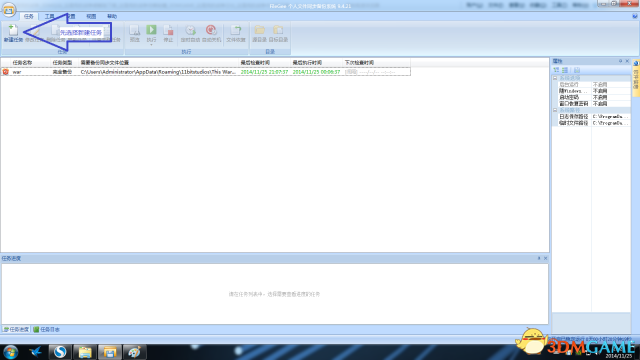
Task: Switch to the 任务日志 bottom tab
Action: click(x=47, y=329)
